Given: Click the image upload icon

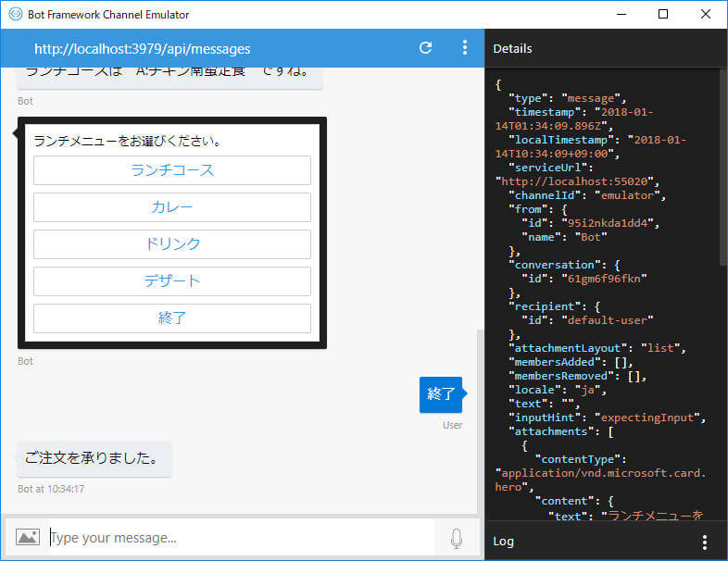Looking at the screenshot, I should [x=28, y=537].
